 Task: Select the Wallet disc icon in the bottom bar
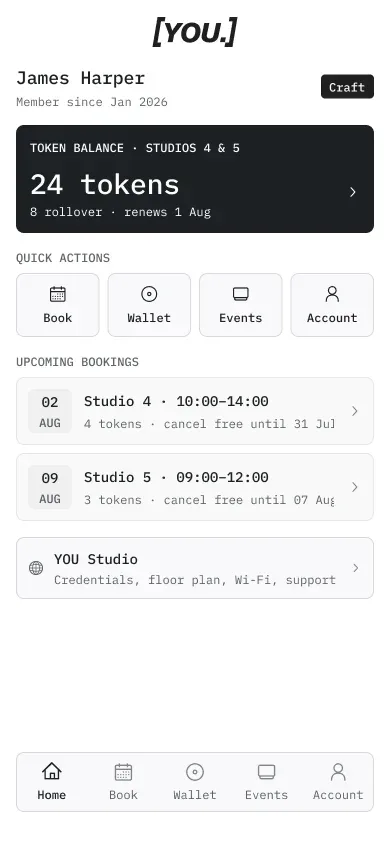tap(195, 772)
